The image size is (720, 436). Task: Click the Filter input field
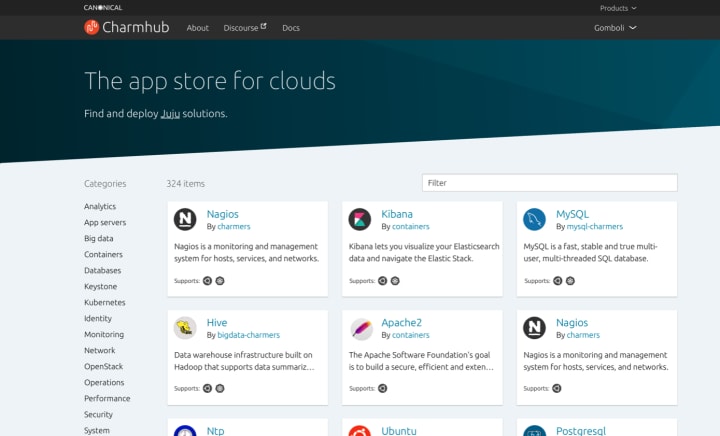pyautogui.click(x=550, y=183)
